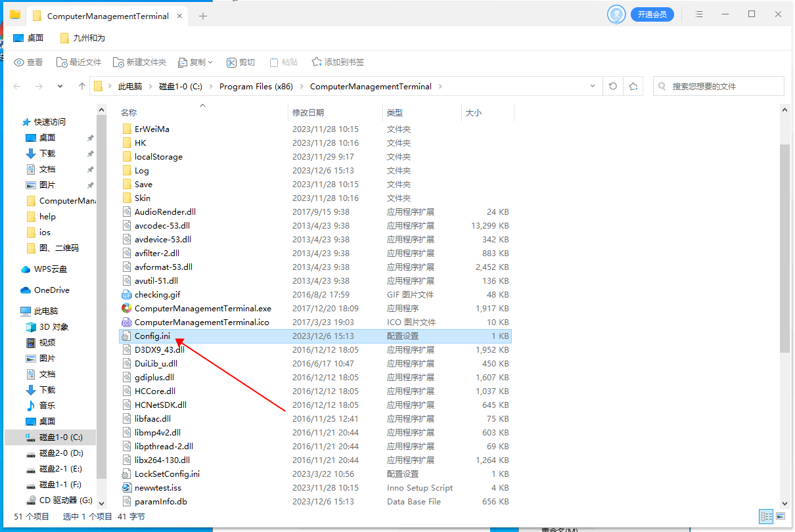
Task: Click the breadcrumb chevron after ComputerManagementTerminal
Action: click(x=440, y=86)
